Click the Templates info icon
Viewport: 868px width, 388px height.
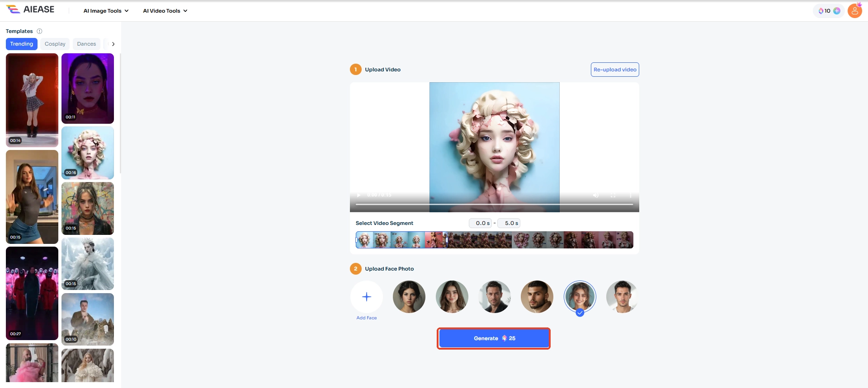pos(39,31)
